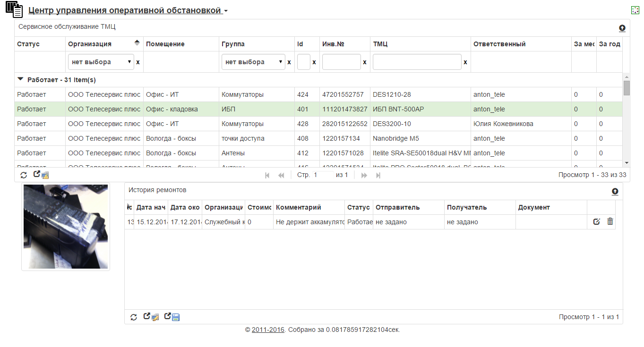Click the export icon with warning badge
The image size is (644, 347).
[41, 175]
